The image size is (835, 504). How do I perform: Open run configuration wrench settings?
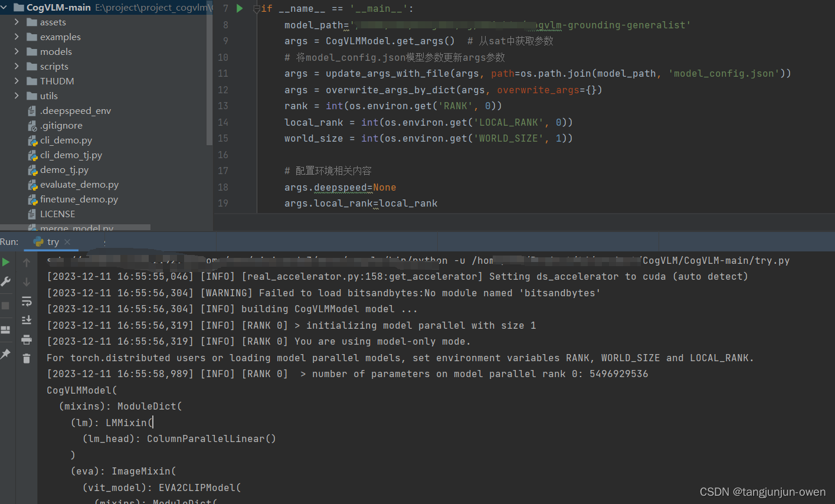pos(6,282)
